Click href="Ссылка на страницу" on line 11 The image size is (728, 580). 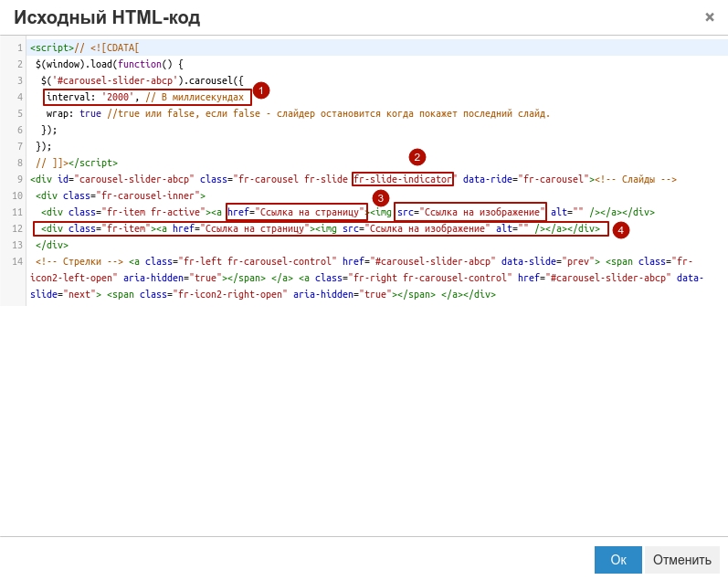296,212
